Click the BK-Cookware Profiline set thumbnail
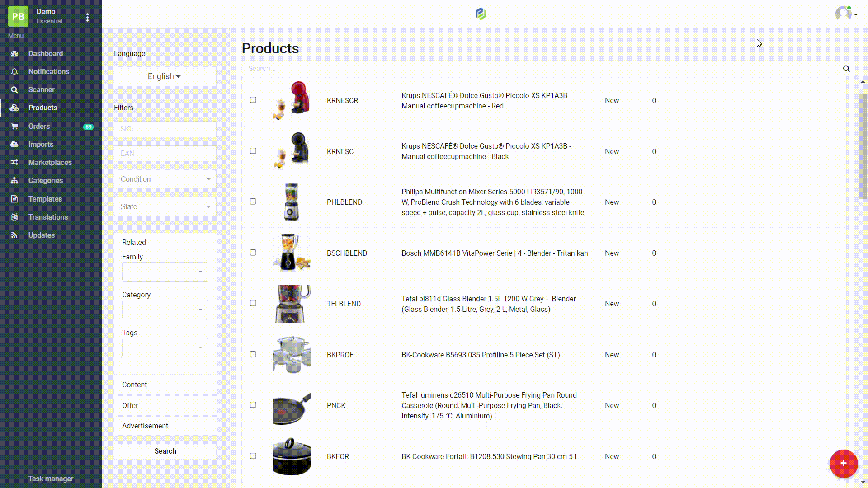The height and width of the screenshot is (488, 868). coord(292,355)
